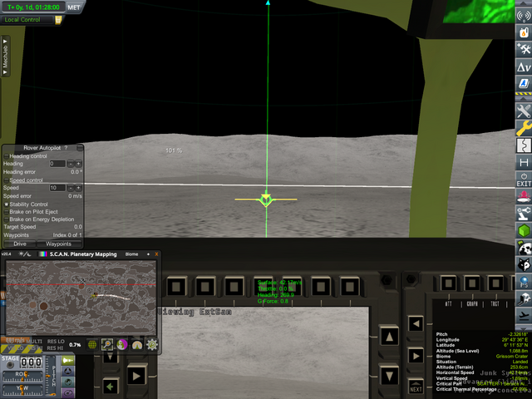532x399 pixels.
Task: Click the Yaw indicator gauge
Action: (22, 390)
